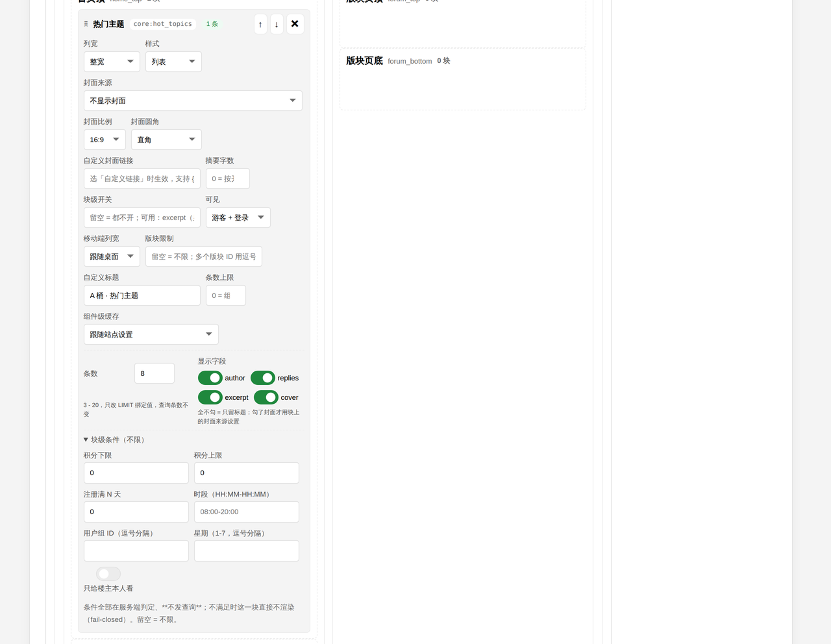Open the 移动端列宽 dropdown showing 跟随桌面

[112, 256]
